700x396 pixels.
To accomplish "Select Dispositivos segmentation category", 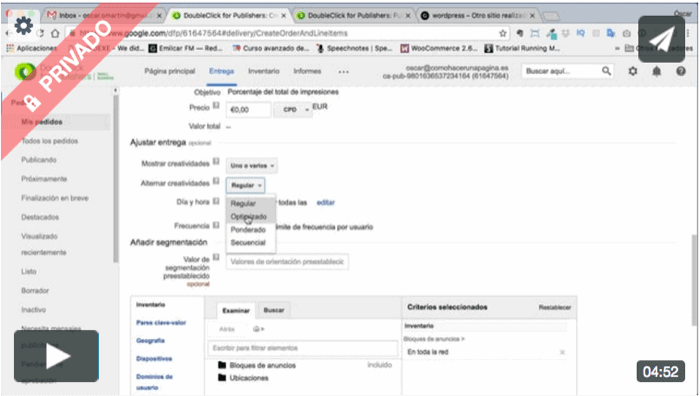I will (154, 358).
